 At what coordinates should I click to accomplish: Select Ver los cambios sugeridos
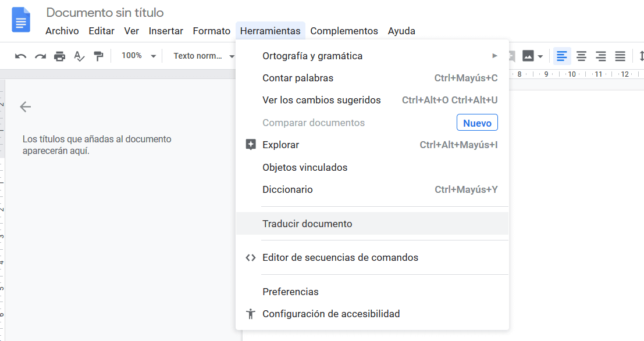372,100
